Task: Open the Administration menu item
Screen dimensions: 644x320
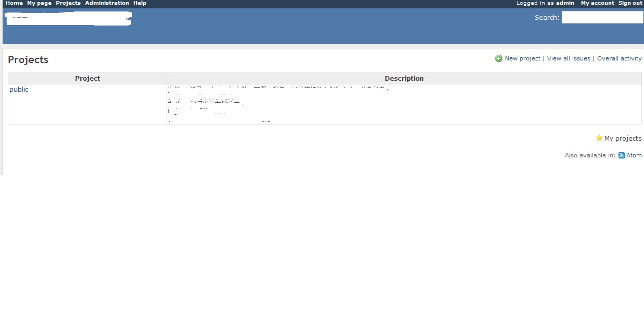Action: [107, 3]
